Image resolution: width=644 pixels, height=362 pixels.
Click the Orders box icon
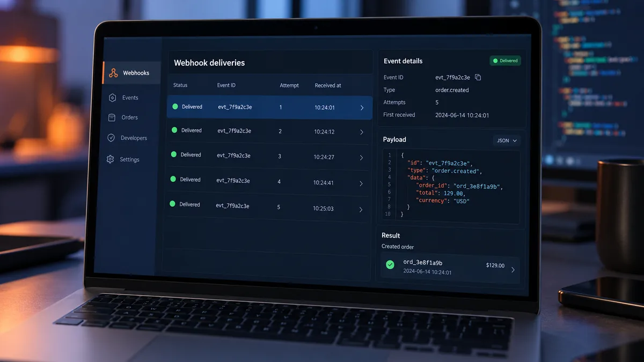point(112,117)
